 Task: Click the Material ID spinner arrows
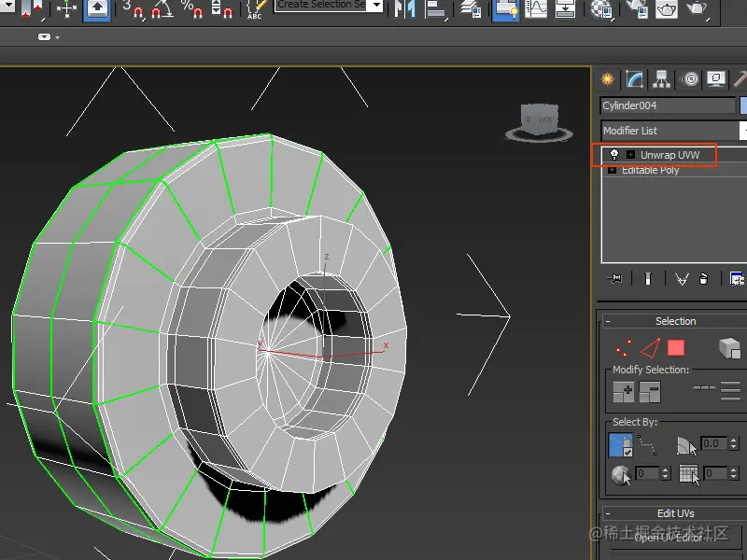click(x=665, y=473)
